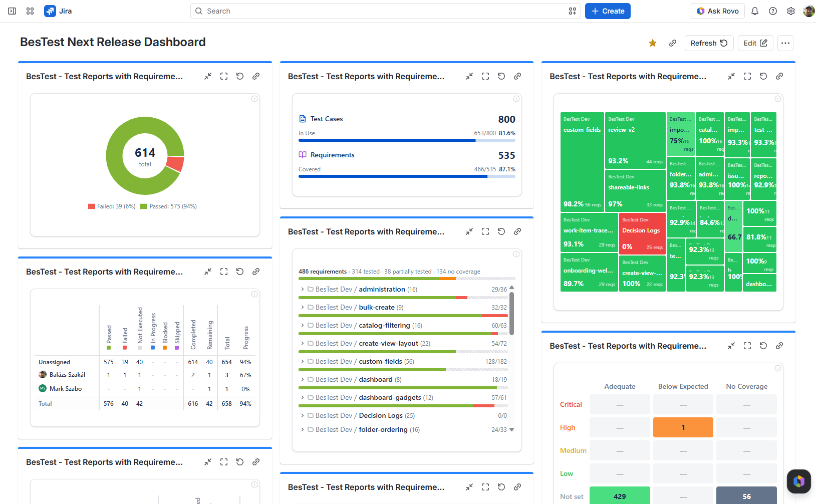
Task: Open the notifications bell
Action: click(755, 11)
